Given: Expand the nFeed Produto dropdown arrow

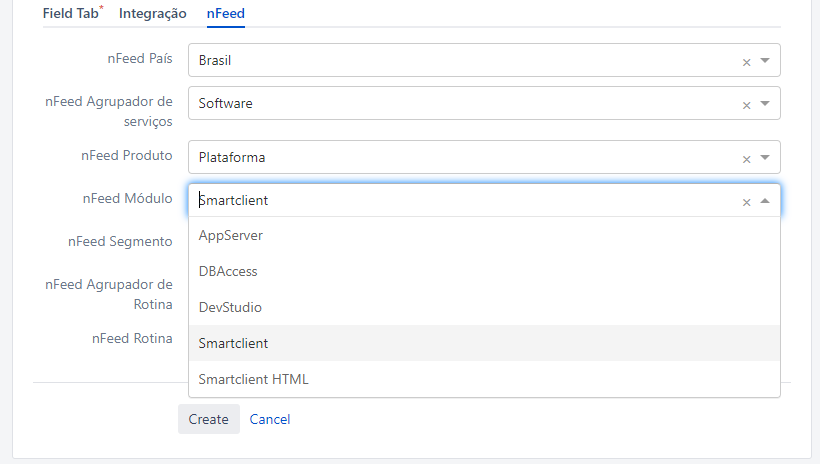Looking at the screenshot, I should tap(765, 157).
